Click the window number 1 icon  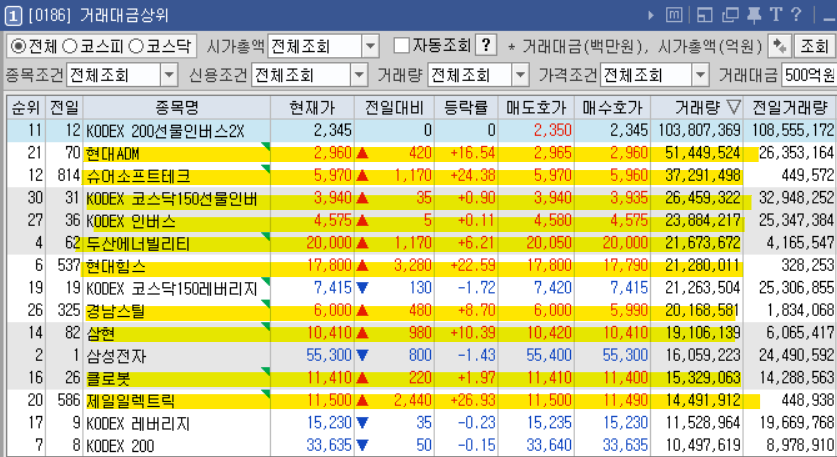tap(13, 15)
